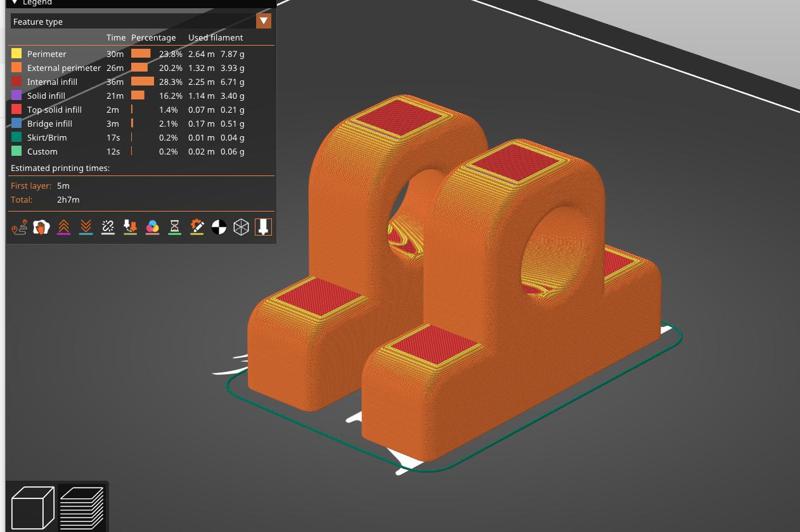Toggle Bridge infill label in legend
This screenshot has height=532, width=800.
(49, 123)
